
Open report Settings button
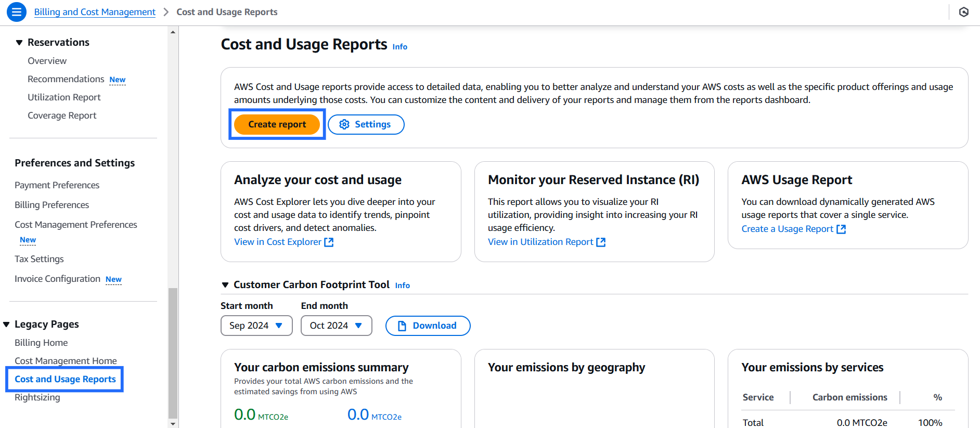click(366, 124)
